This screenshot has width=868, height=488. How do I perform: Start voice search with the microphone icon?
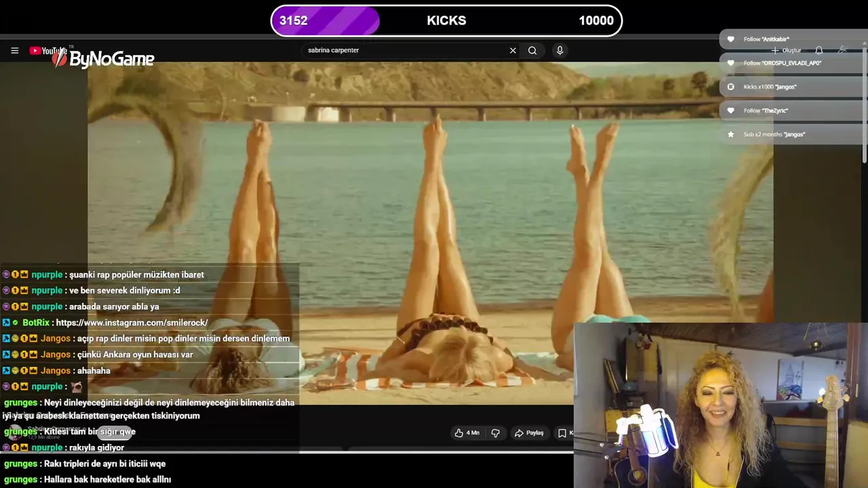click(x=559, y=50)
